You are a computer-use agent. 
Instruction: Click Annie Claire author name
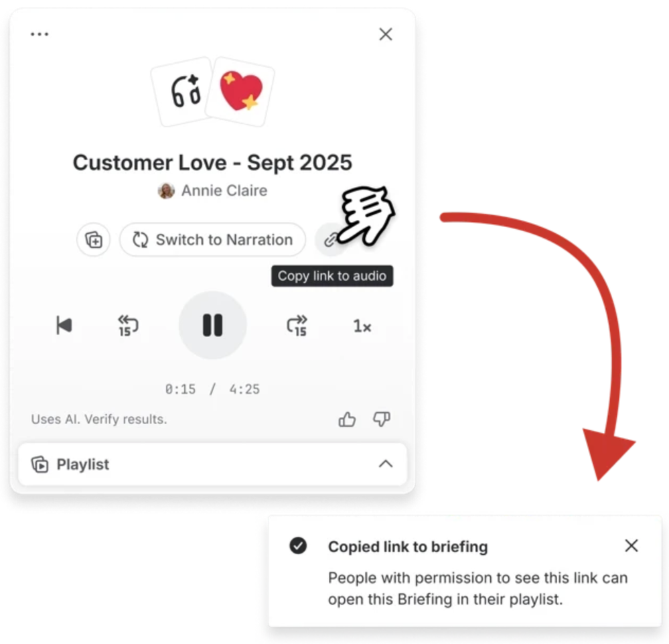pos(224,190)
